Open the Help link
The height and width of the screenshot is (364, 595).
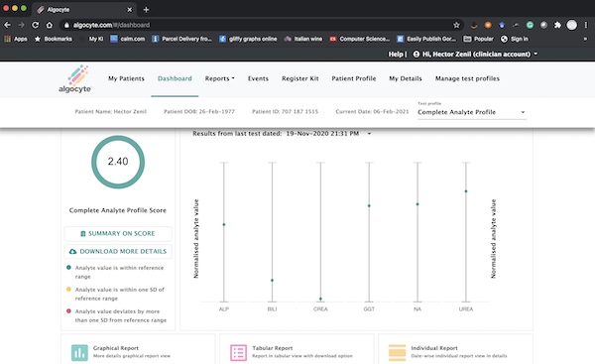pyautogui.click(x=396, y=55)
